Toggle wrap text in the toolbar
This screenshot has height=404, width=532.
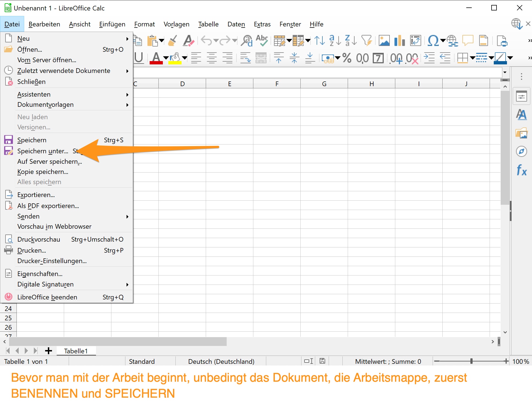click(245, 58)
